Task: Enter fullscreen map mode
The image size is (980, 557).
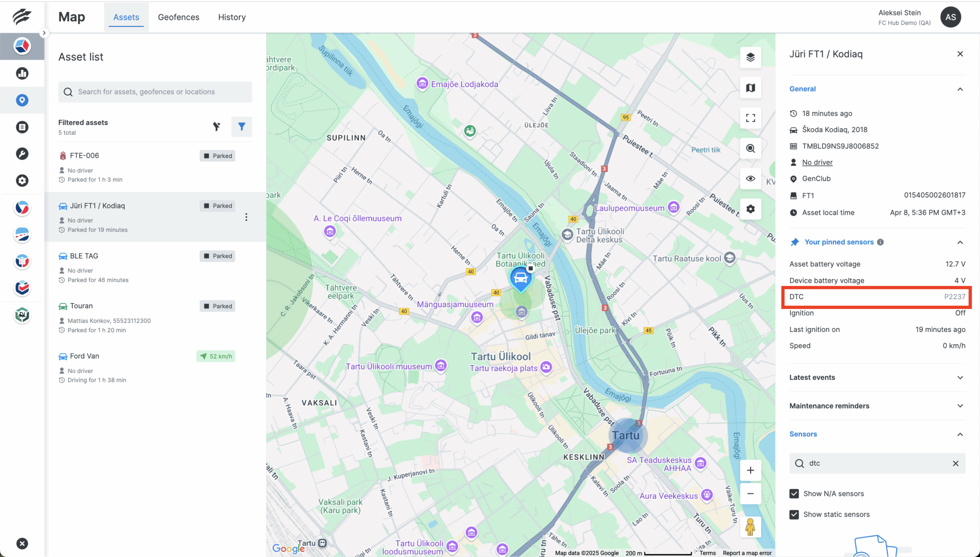Action: coord(750,118)
